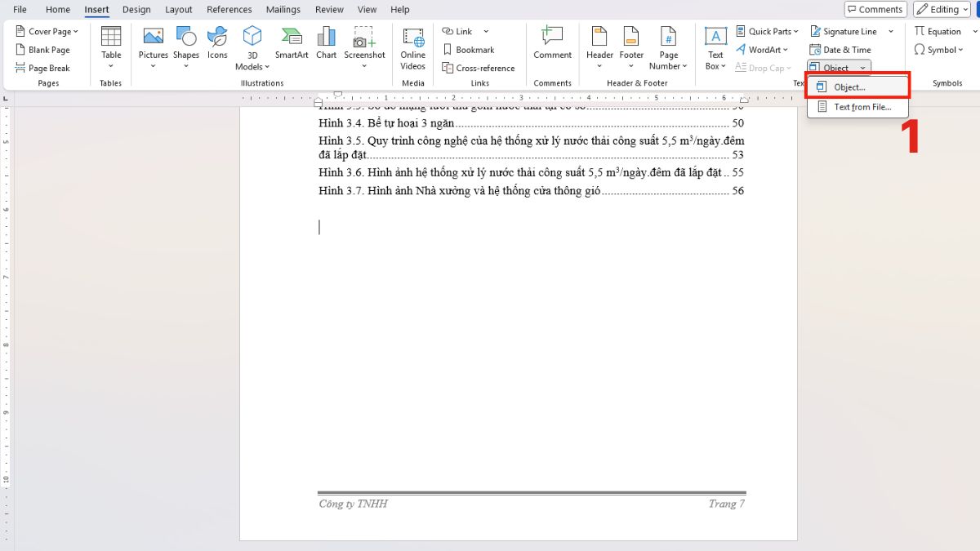
Task: Insert a SmartArt graphic
Action: coord(291,47)
